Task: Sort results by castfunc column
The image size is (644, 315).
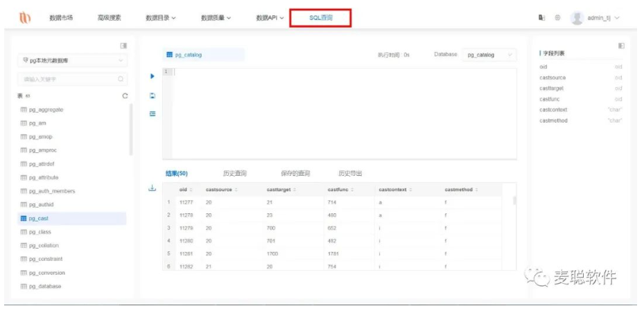Action: coord(342,189)
